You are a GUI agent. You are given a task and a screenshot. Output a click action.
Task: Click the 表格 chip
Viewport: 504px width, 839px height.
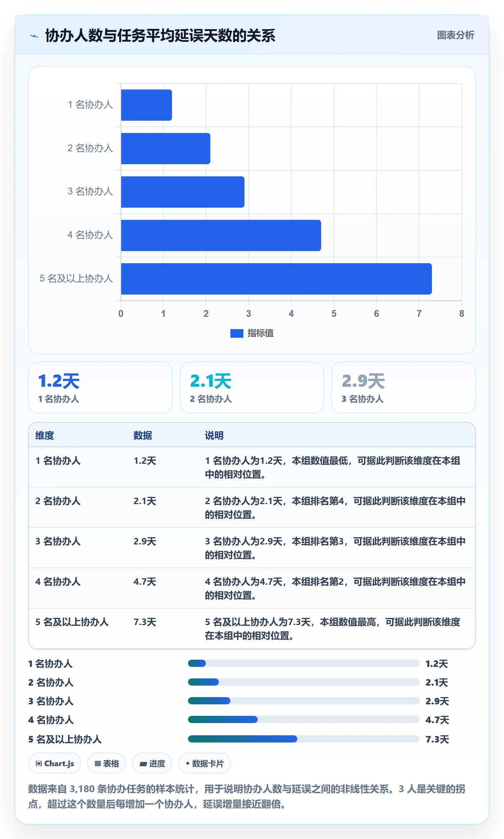pos(107,763)
